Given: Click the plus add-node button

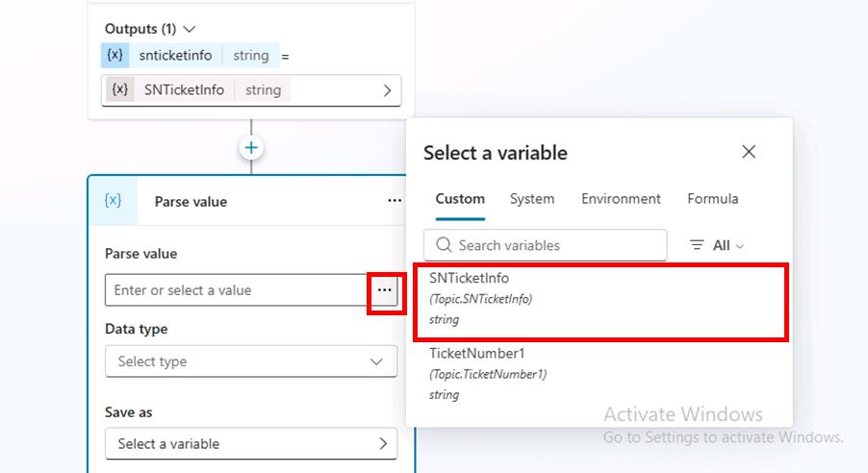Looking at the screenshot, I should point(251,148).
